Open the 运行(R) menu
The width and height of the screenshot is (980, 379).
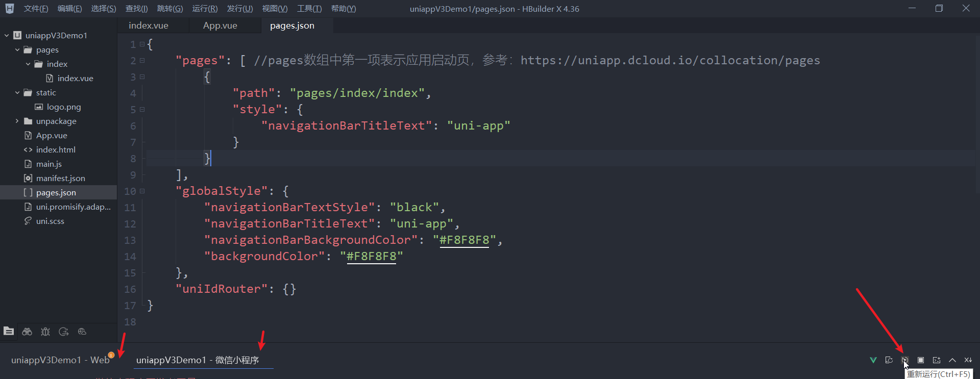click(205, 9)
